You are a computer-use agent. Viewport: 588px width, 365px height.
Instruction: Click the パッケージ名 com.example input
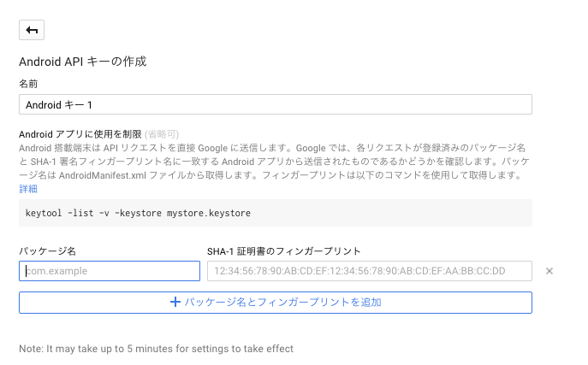pos(110,271)
